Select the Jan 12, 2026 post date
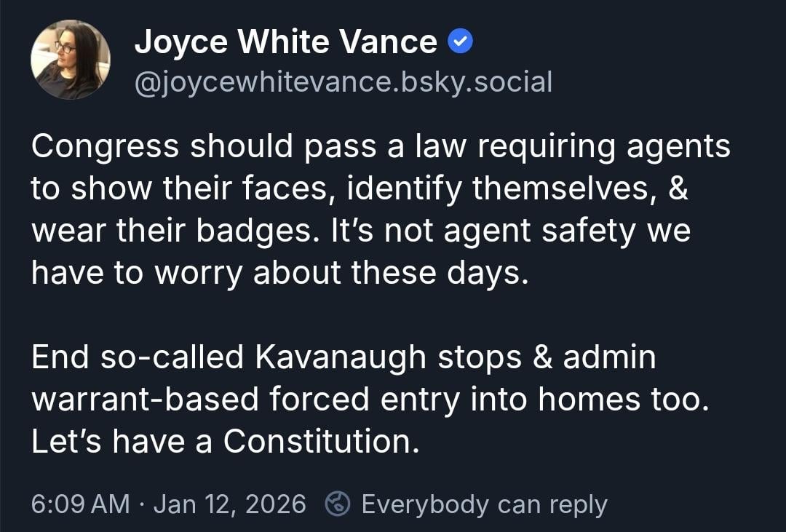Image resolution: width=786 pixels, height=532 pixels. coord(230,504)
